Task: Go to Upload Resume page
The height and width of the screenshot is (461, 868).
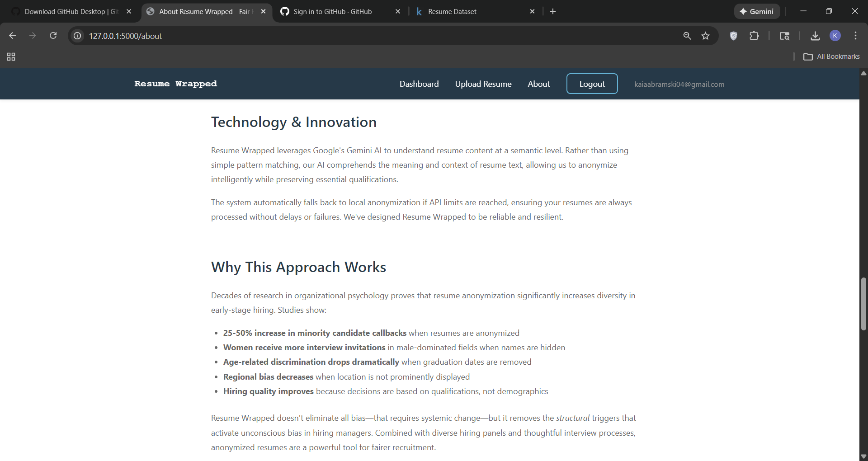Action: pyautogui.click(x=483, y=84)
